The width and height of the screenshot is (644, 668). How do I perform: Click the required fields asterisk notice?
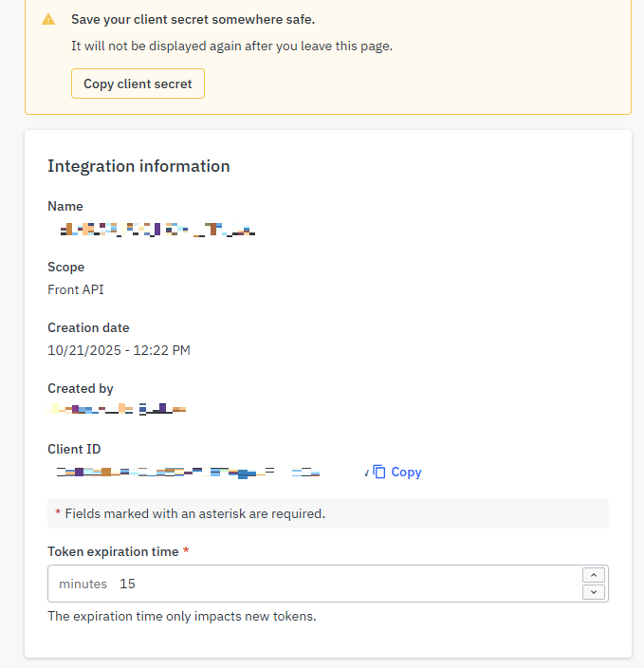[x=190, y=513]
